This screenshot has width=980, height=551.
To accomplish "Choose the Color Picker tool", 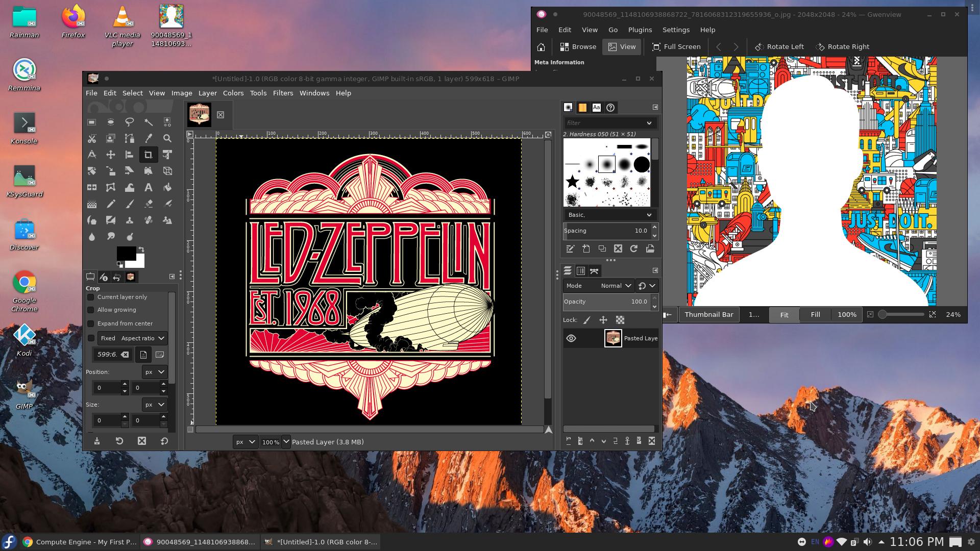I will [148, 138].
